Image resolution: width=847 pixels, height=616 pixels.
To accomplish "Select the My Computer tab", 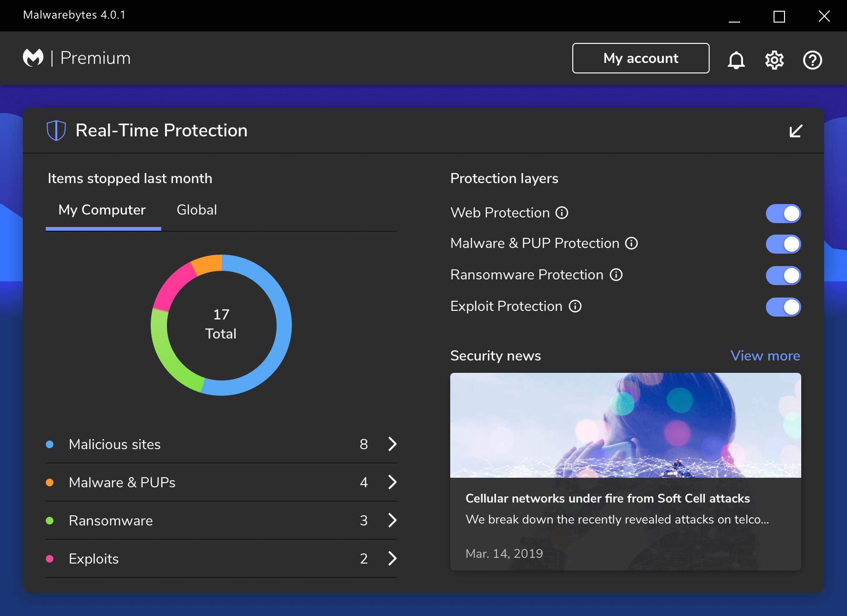I will pos(102,210).
